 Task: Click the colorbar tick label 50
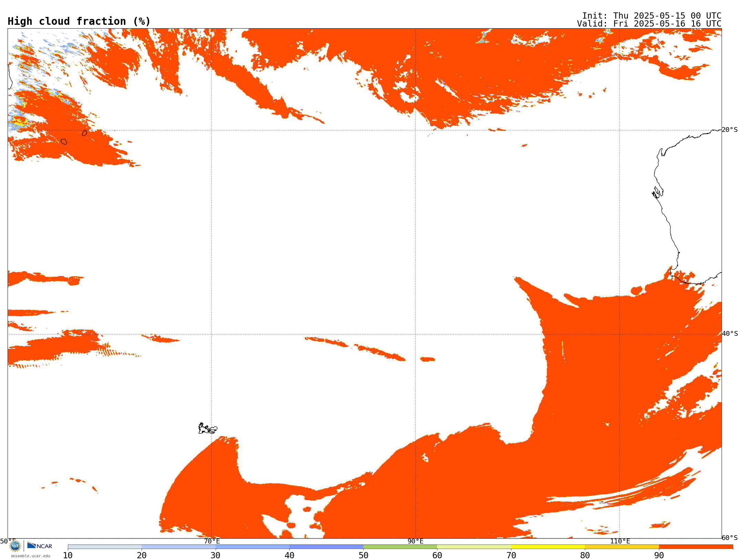363,555
